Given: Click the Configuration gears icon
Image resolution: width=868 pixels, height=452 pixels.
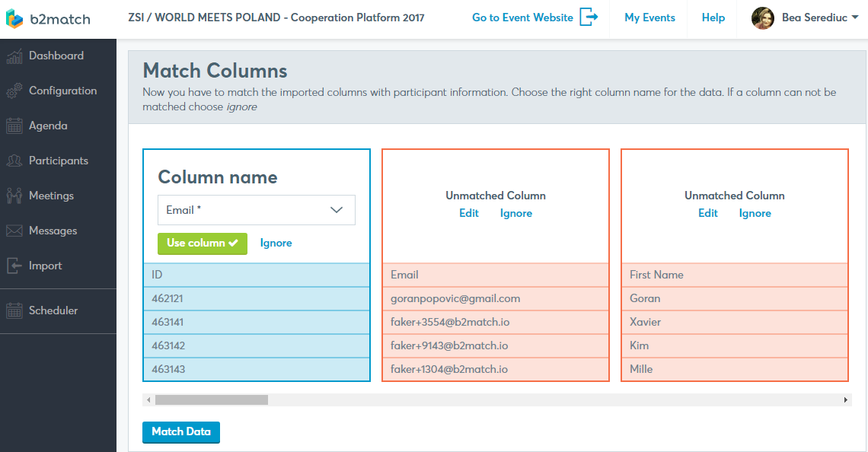Looking at the screenshot, I should (x=14, y=91).
